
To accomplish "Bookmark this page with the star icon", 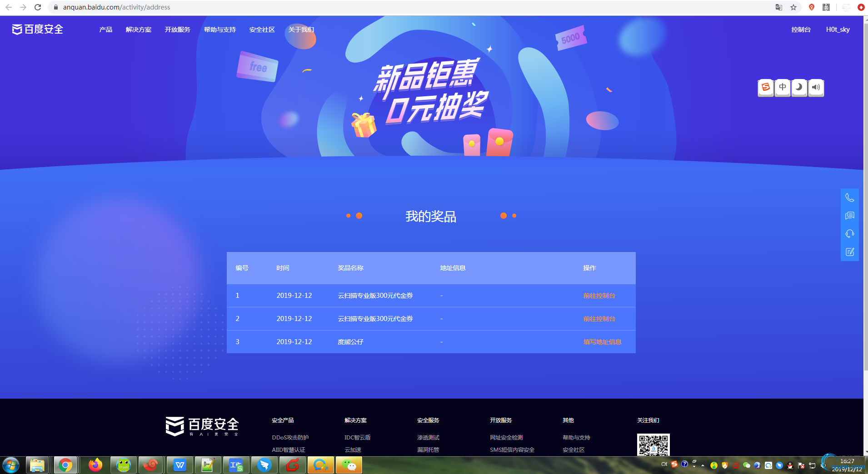I will tap(793, 7).
